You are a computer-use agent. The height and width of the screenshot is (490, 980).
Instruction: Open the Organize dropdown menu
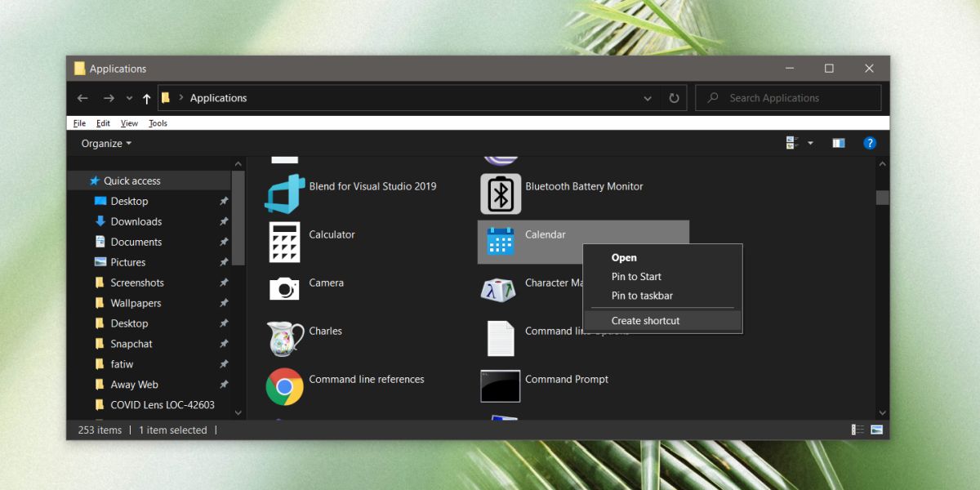point(106,144)
